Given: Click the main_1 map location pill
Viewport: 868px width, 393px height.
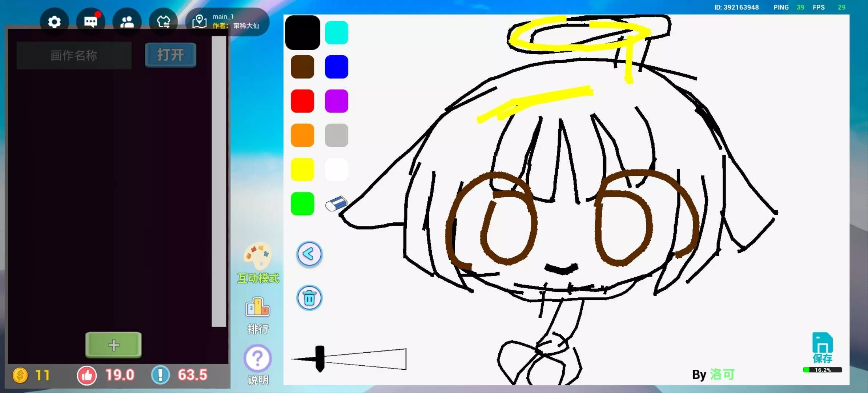Looking at the screenshot, I should click(228, 21).
